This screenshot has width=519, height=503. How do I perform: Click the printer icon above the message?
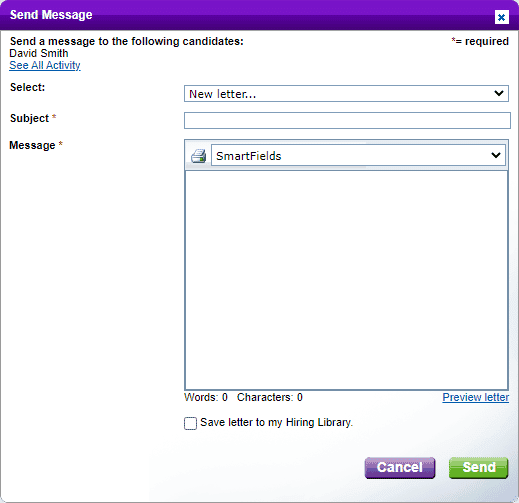pos(198,156)
